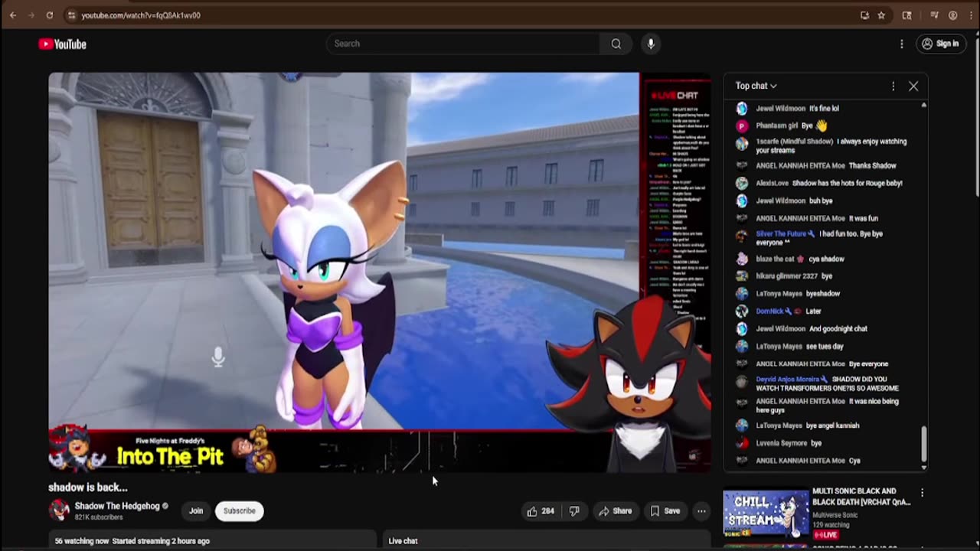This screenshot has height=551, width=980.
Task: Open the browser side panel search icon
Action: tap(907, 15)
